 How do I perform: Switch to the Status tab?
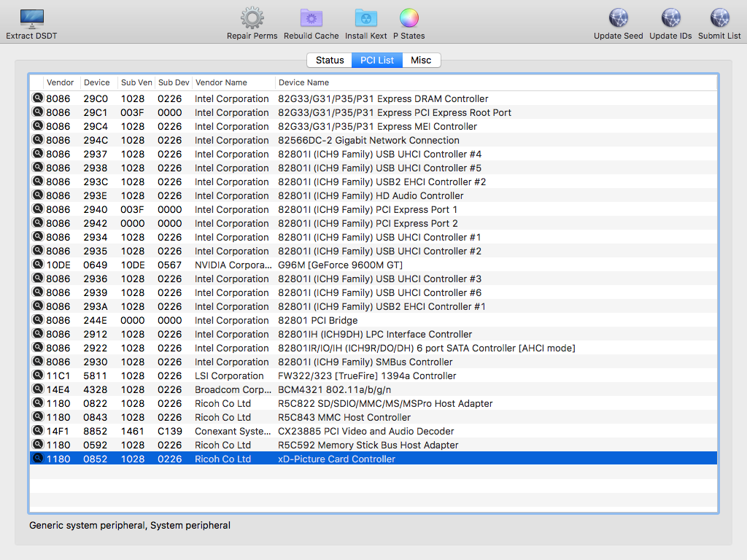pyautogui.click(x=330, y=60)
